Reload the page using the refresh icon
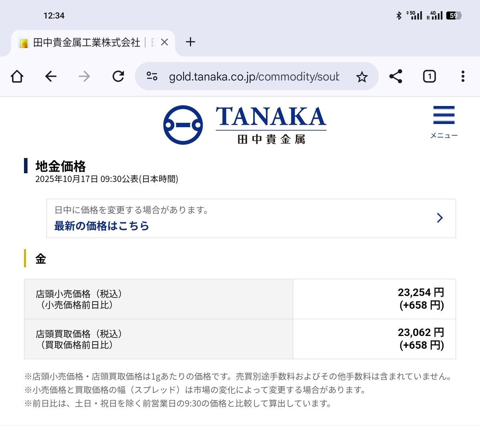The width and height of the screenshot is (480, 448). coord(118,76)
